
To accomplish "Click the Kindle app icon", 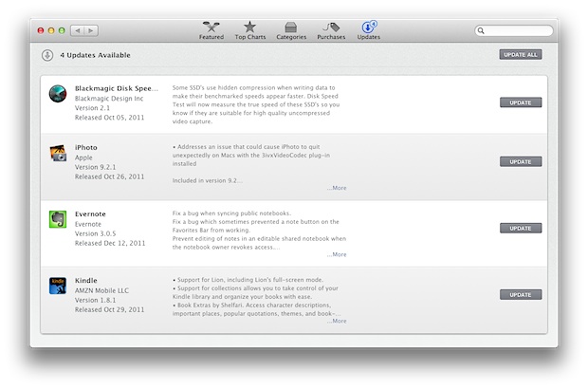I will 58,287.
